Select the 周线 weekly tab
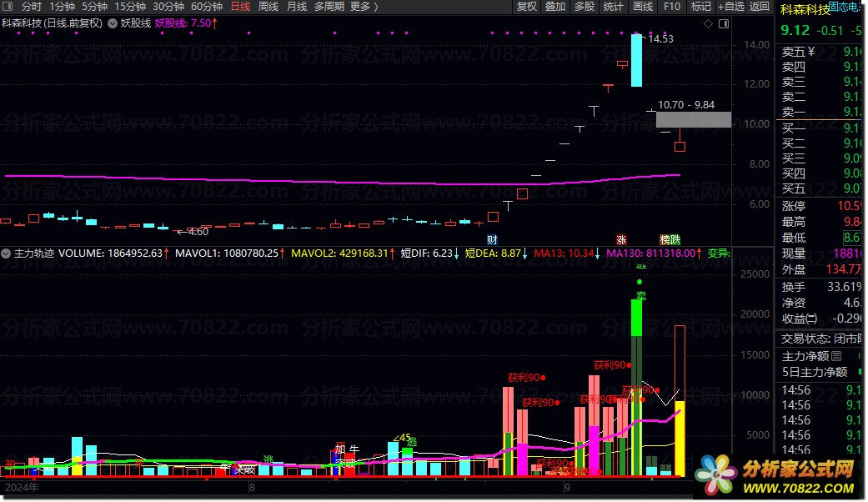Viewport: 868px width, 502px height. tap(268, 7)
